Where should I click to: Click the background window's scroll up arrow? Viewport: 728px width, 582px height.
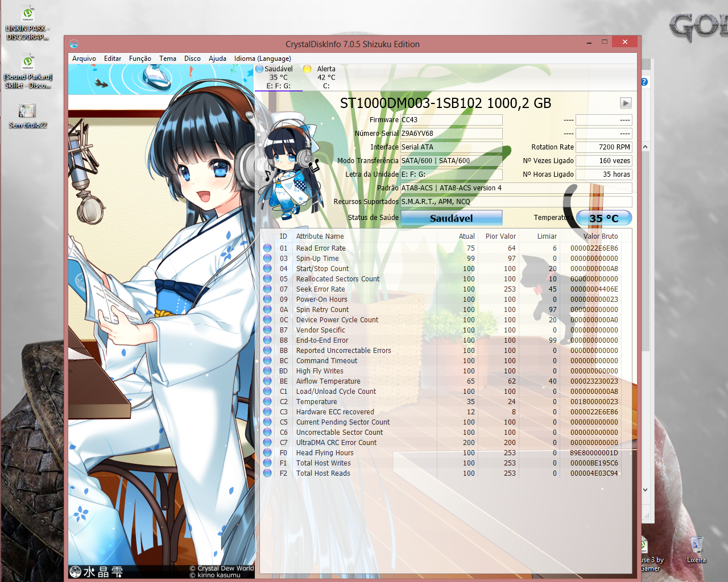tap(646, 147)
